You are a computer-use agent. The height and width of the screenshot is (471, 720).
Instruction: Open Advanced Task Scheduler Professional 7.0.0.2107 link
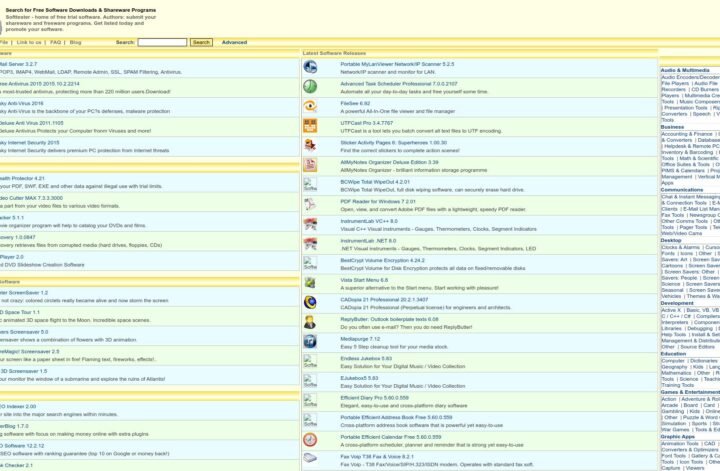(399, 84)
